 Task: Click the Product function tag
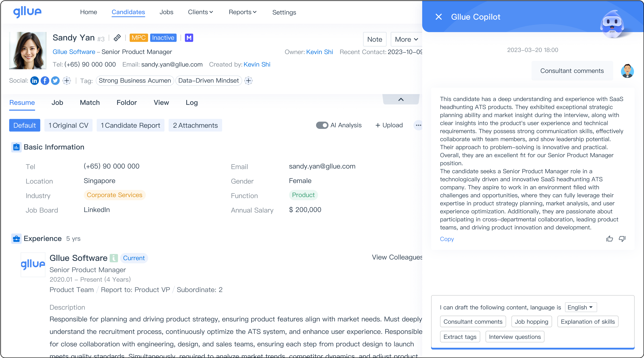point(303,195)
